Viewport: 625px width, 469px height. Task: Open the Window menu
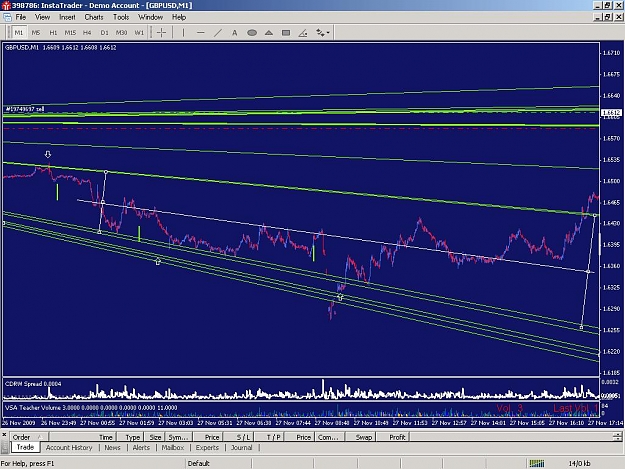coord(150,17)
